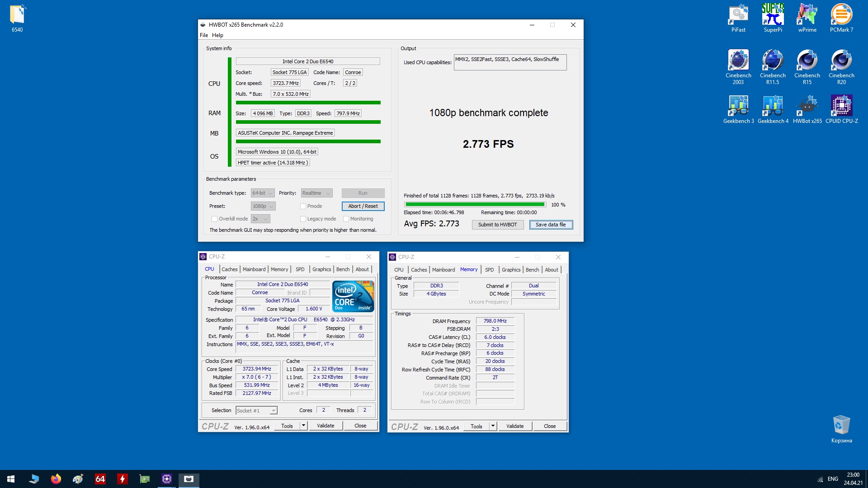Open HWBot x265 desktop shortcut

(807, 109)
